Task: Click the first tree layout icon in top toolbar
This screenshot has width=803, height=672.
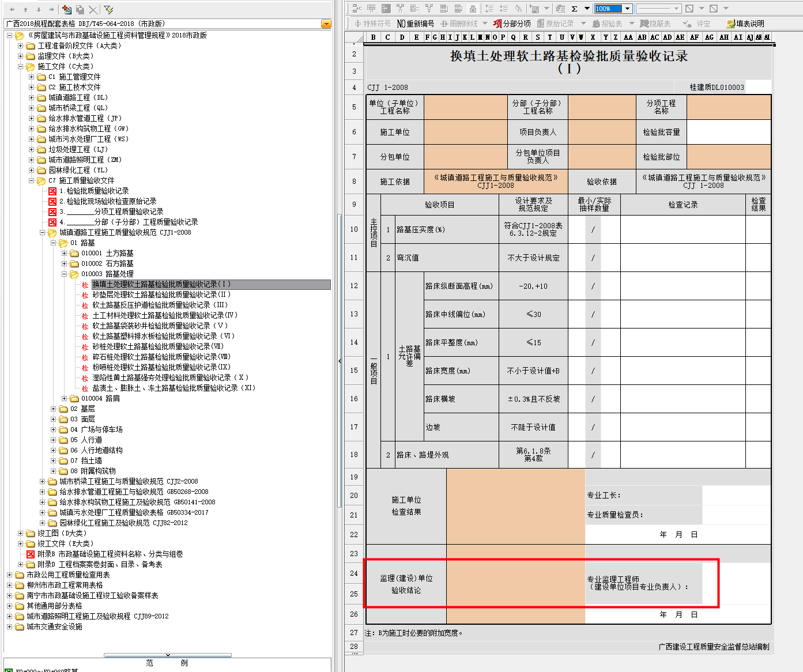Action: coord(357,9)
